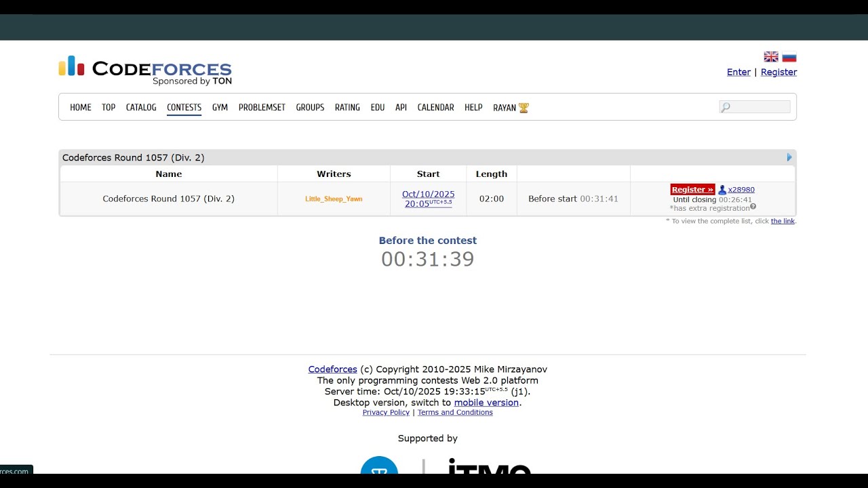Image resolution: width=868 pixels, height=488 pixels.
Task: Click the 'Sponsored by TON' text
Action: pyautogui.click(x=192, y=81)
